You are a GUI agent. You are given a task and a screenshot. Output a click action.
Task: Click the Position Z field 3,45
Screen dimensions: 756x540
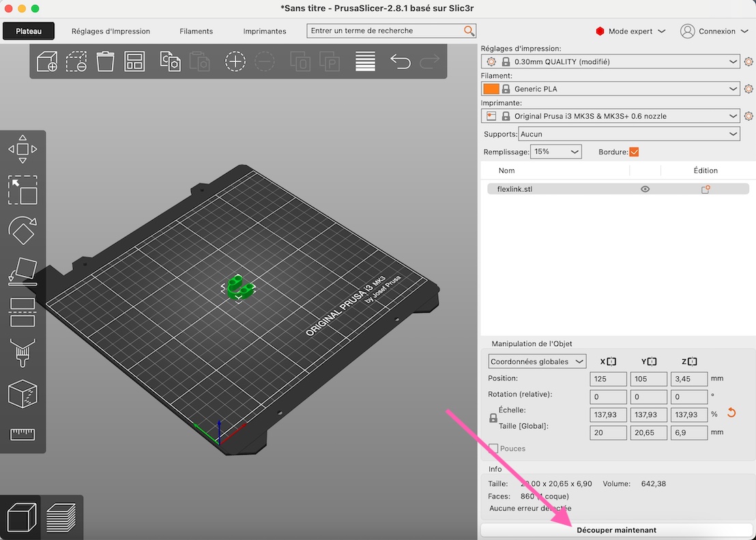coord(689,379)
